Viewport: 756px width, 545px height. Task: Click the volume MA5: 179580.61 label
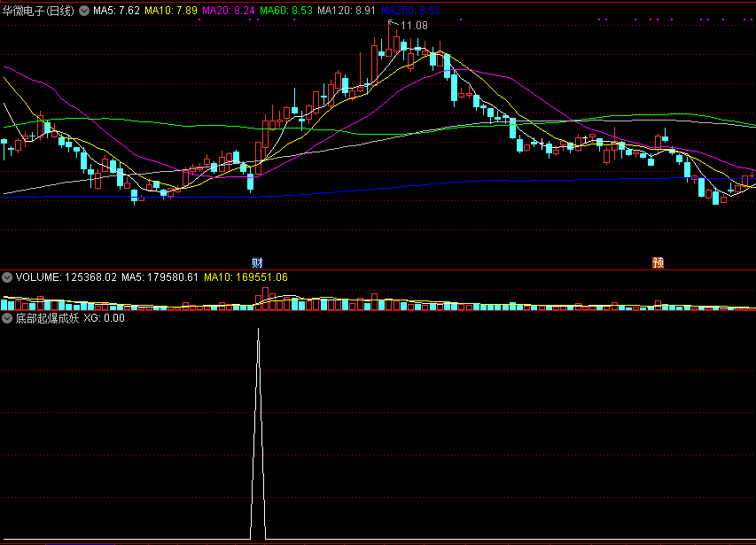coord(160,277)
